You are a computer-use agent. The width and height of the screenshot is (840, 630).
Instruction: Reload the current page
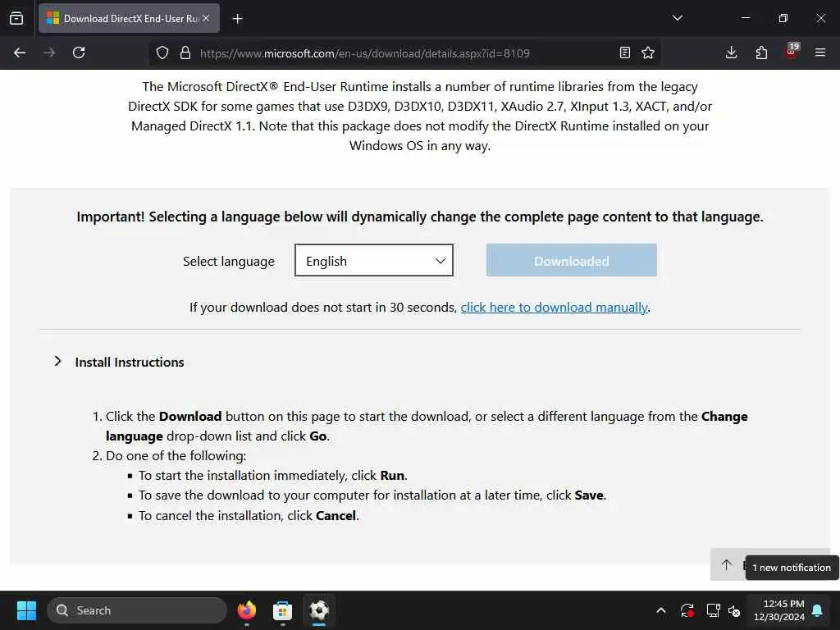click(79, 52)
